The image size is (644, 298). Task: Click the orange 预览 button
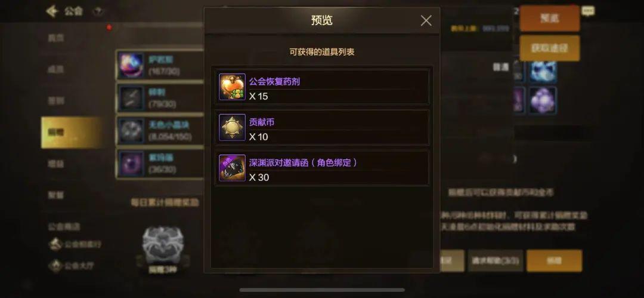550,18
